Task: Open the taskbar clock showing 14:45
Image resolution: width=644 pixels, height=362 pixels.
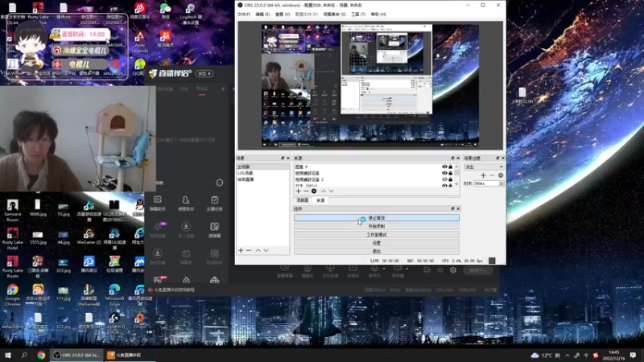Action: [x=613, y=356]
